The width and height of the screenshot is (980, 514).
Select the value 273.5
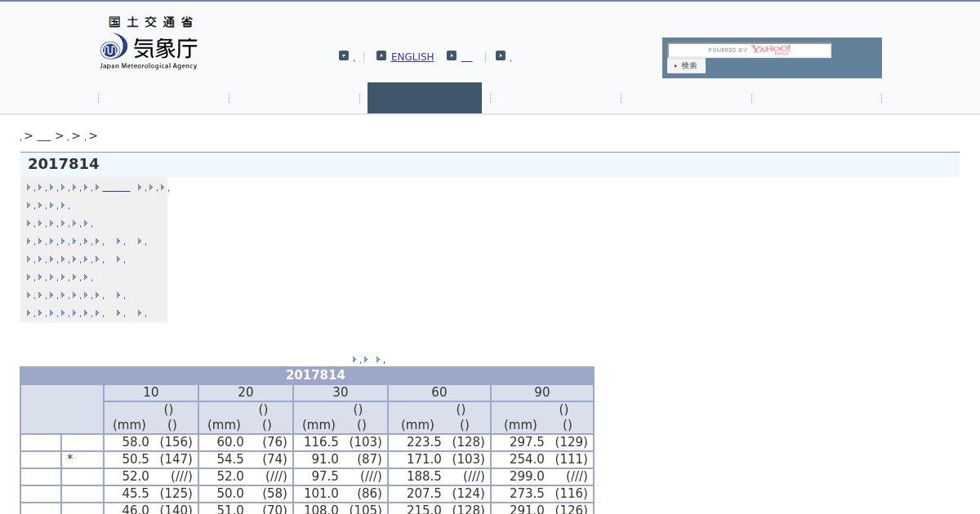[x=527, y=494]
